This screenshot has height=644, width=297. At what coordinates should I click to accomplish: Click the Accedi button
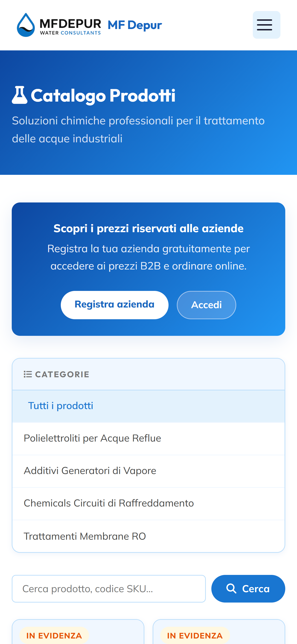pos(206,305)
